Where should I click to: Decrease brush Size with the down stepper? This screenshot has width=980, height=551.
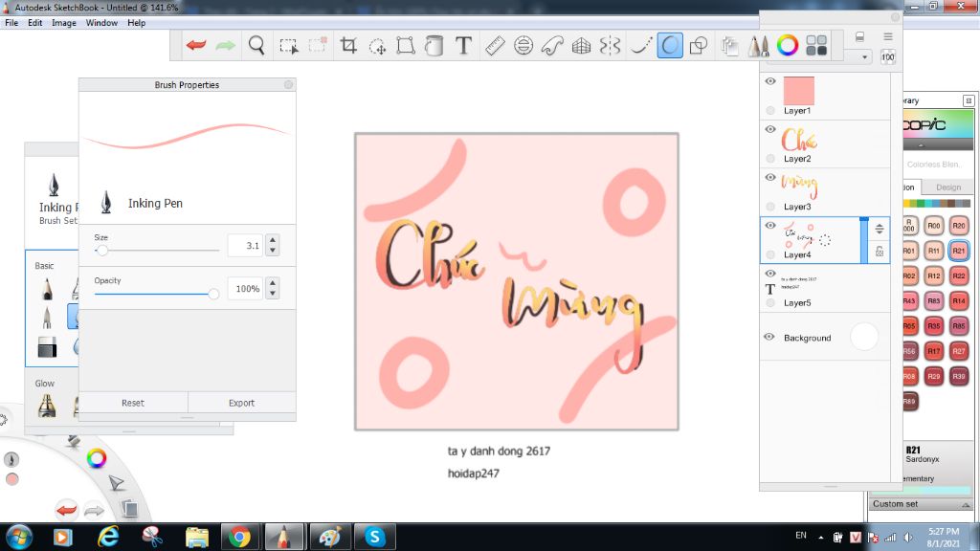pos(273,251)
